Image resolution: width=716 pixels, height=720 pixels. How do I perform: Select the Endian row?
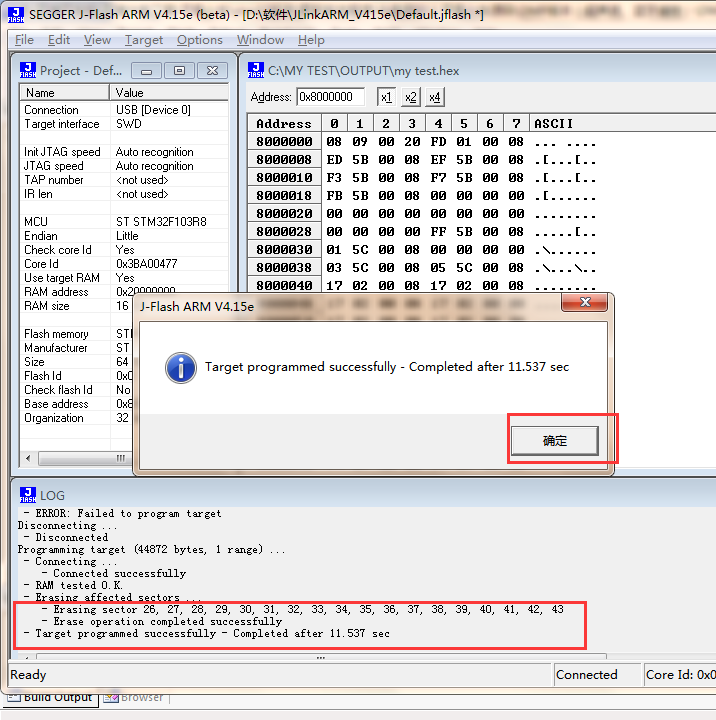point(124,236)
